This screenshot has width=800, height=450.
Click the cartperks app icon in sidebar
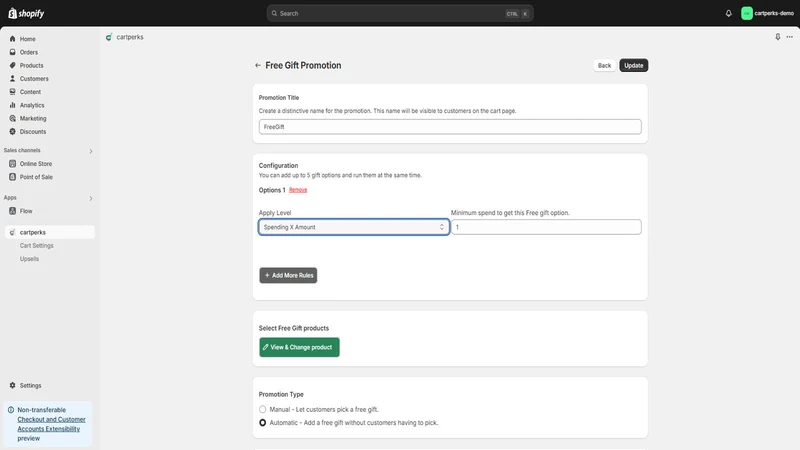coord(12,232)
